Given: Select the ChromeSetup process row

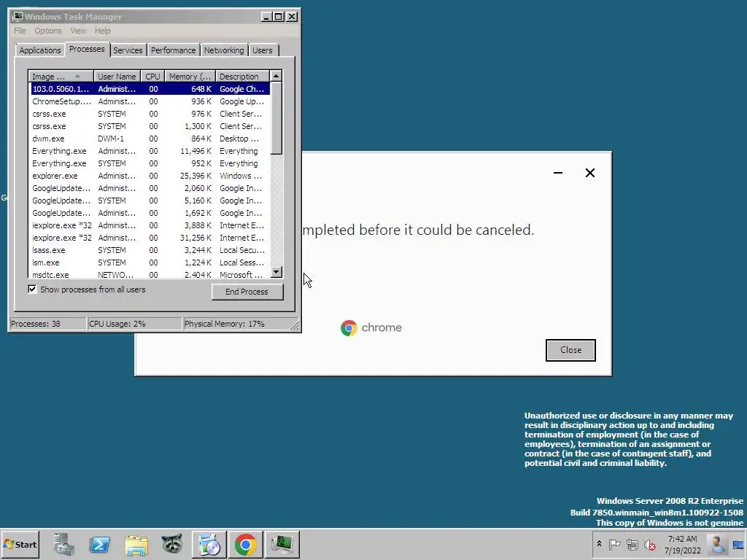Looking at the screenshot, I should 150,101.
